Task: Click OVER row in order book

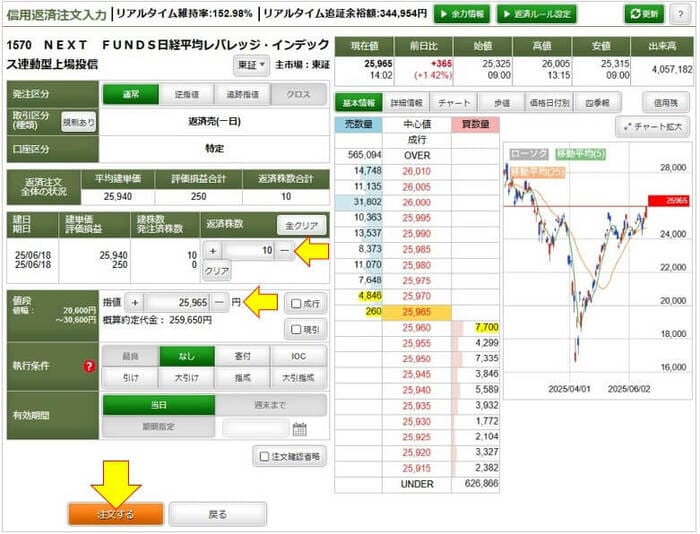Action: (x=417, y=156)
